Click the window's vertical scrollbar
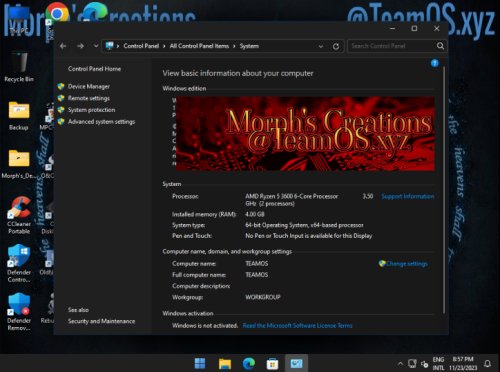This screenshot has height=372, width=500. (444, 190)
